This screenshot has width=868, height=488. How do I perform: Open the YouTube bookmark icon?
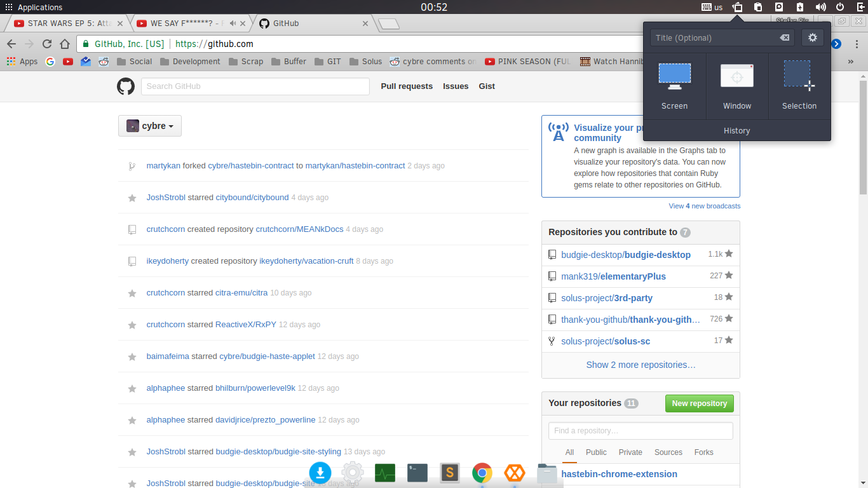click(68, 62)
